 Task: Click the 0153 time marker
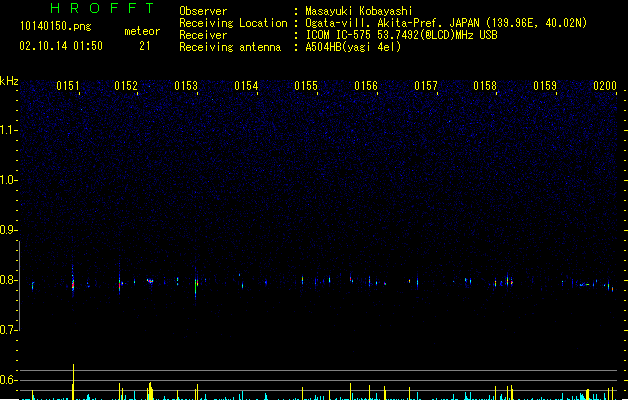click(x=186, y=86)
